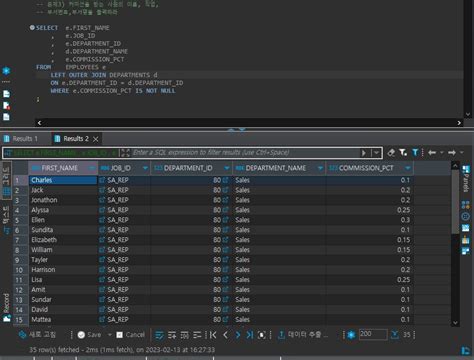Click the Save button
Viewport: 474px width, 360px height.
point(89,335)
